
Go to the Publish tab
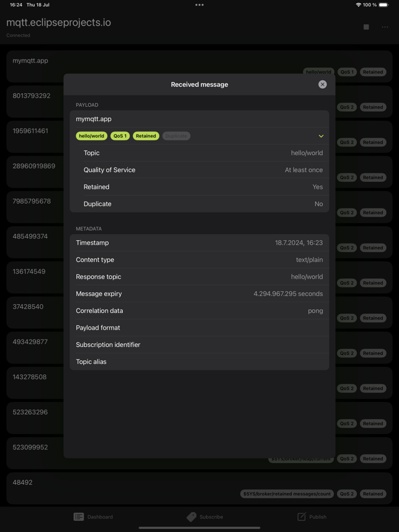point(312,516)
